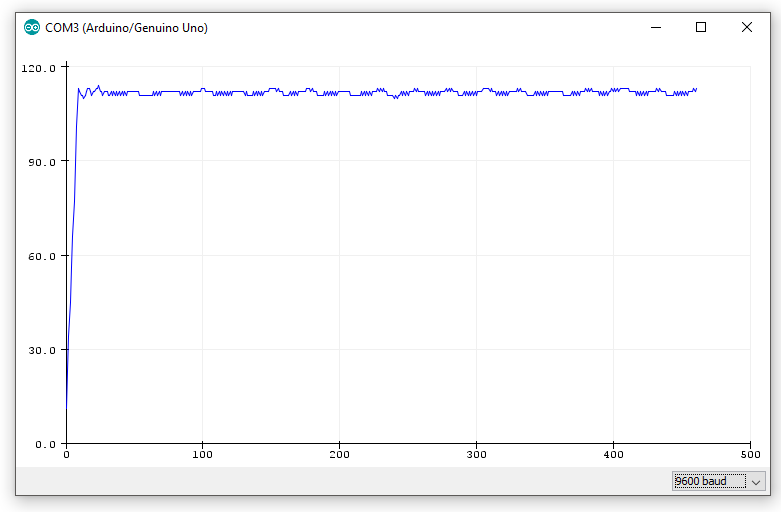The image size is (781, 512).
Task: Click the 0.0 y-axis label
Action: pyautogui.click(x=45, y=444)
